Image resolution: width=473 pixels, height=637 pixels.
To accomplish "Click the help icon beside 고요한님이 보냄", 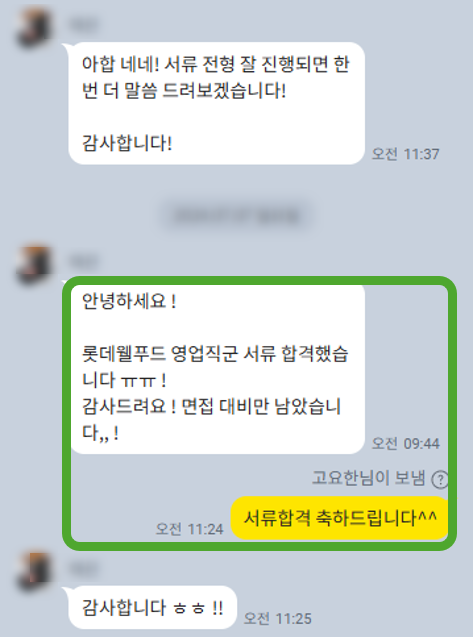I will (440, 479).
